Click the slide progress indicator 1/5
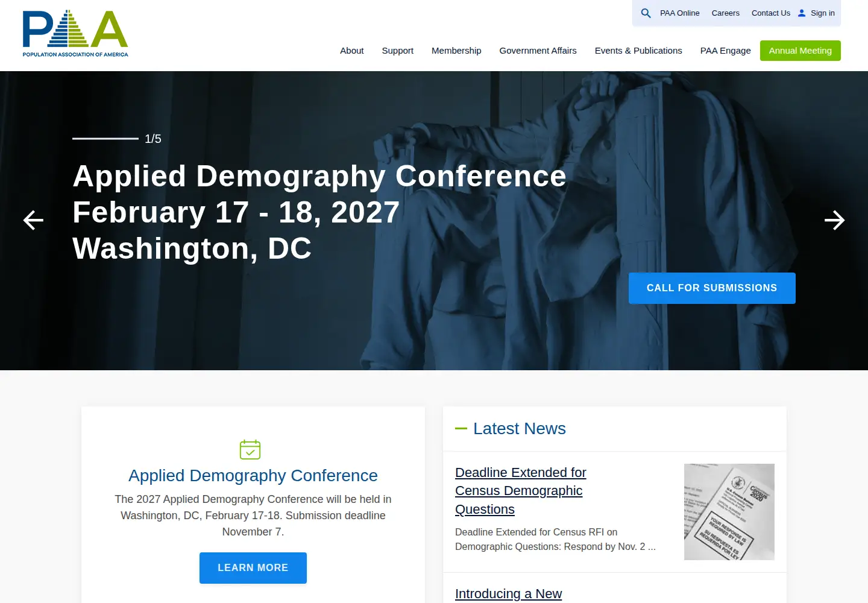868x603 pixels. click(117, 139)
